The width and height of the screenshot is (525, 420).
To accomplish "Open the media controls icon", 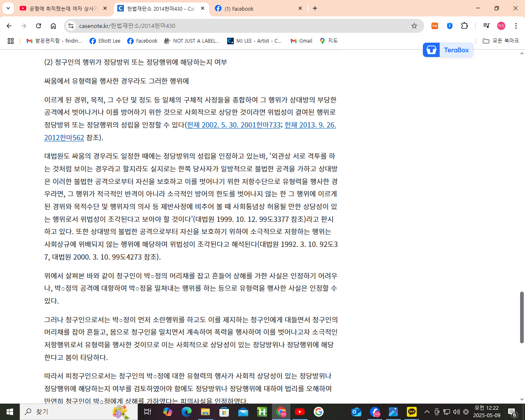I will [486, 26].
